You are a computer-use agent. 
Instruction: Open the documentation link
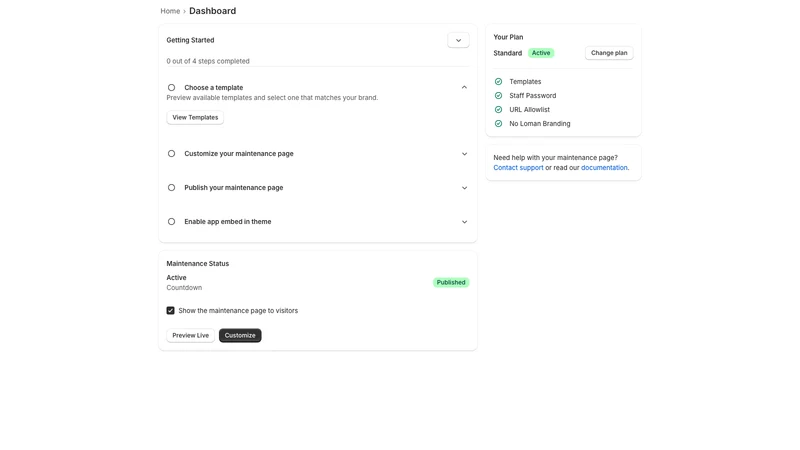[x=604, y=167]
